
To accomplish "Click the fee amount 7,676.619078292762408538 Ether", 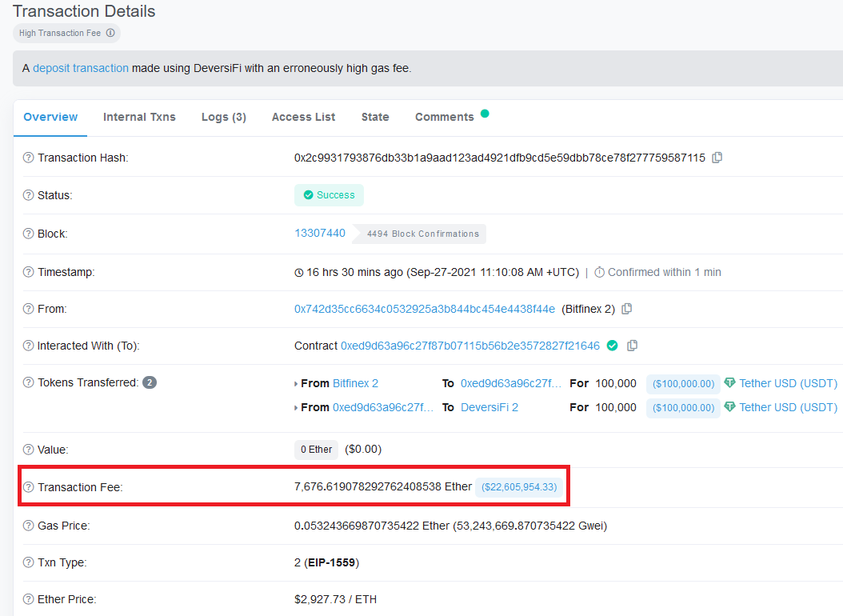I will (383, 486).
